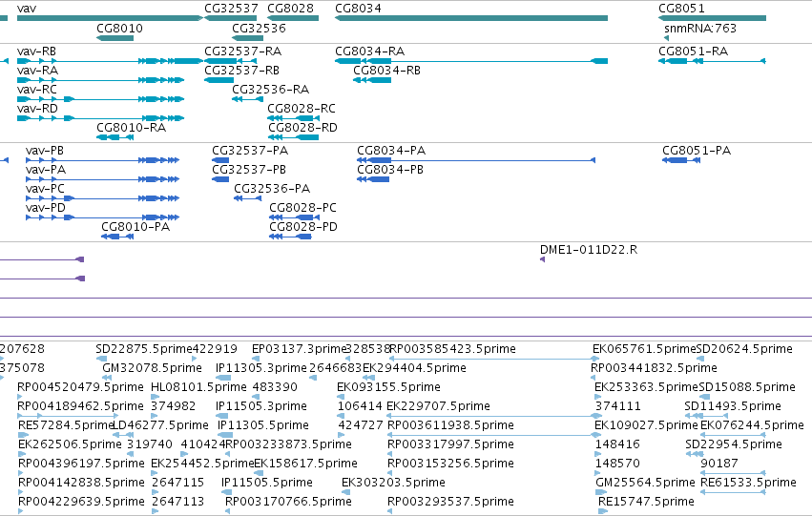Click the CG8010 gene label
The height and width of the screenshot is (516, 812).
pos(119,28)
